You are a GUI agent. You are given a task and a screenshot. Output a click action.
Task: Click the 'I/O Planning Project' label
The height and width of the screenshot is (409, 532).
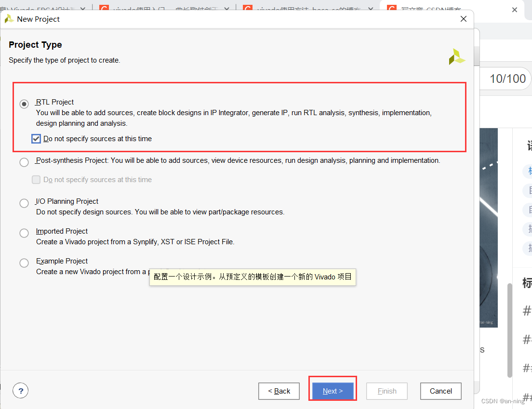click(x=67, y=201)
